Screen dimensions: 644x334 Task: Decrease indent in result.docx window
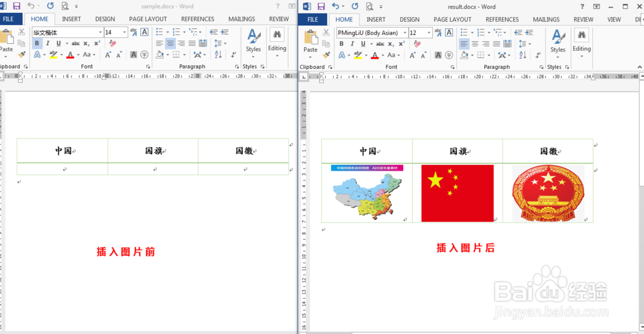(x=518, y=32)
